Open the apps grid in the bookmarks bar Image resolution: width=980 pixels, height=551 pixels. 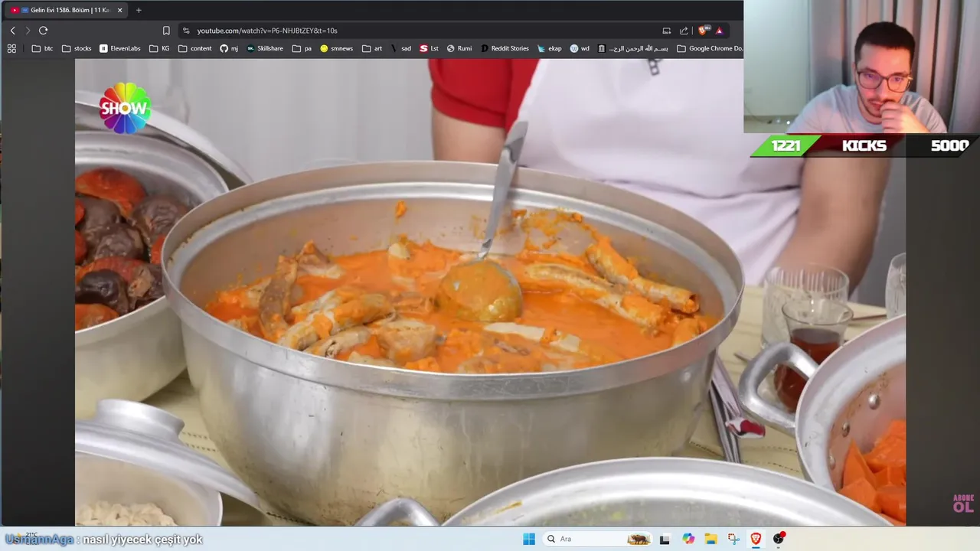[11, 48]
